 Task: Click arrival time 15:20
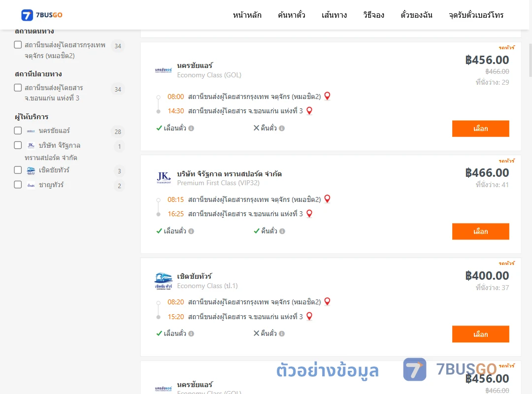175,317
